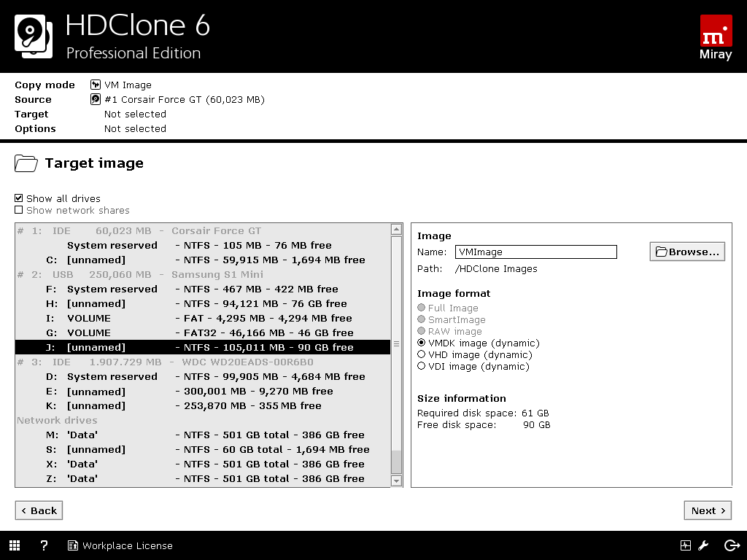Uncheck Show all drives

click(18, 198)
